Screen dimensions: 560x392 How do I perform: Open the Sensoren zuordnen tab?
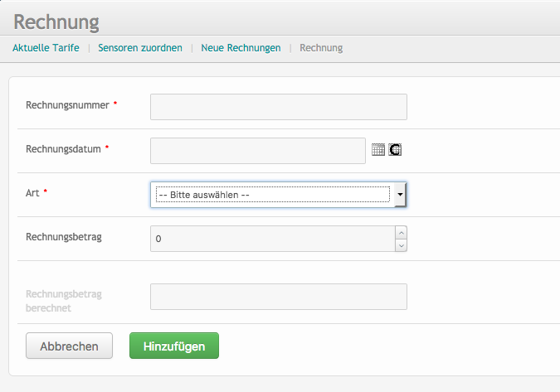tap(140, 48)
